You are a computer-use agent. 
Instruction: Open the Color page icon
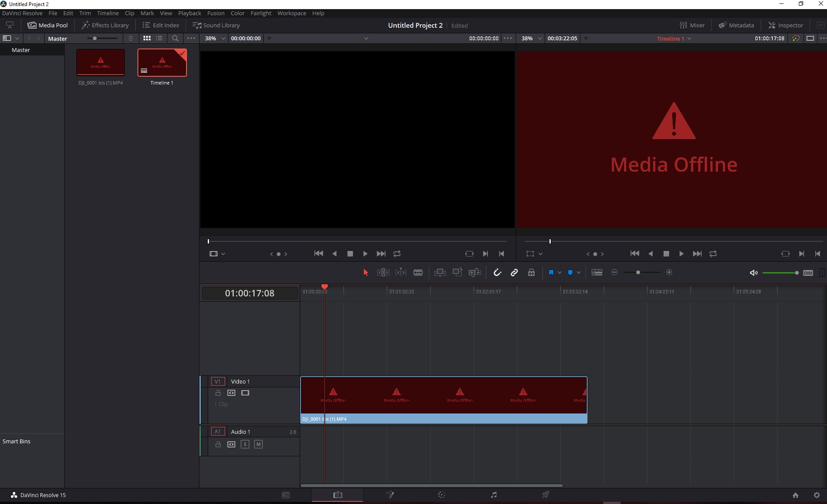pos(441,495)
